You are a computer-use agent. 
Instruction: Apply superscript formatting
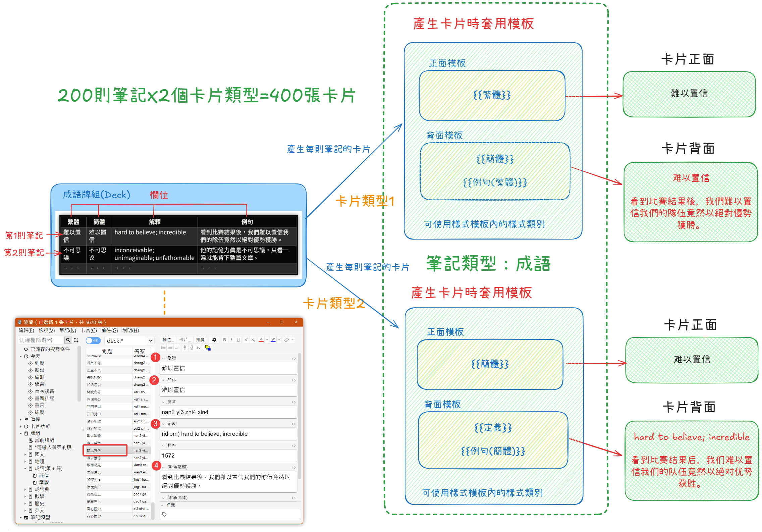pos(246,340)
